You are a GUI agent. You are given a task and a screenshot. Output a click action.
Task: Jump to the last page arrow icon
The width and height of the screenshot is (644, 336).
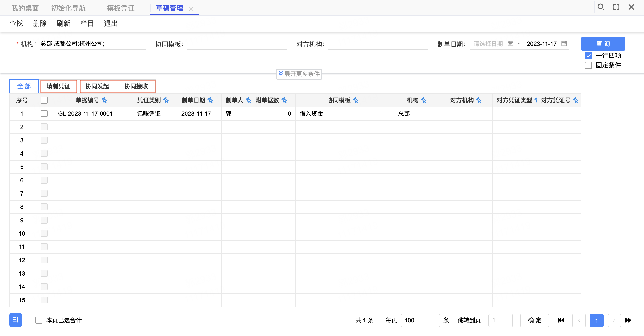tap(628, 320)
